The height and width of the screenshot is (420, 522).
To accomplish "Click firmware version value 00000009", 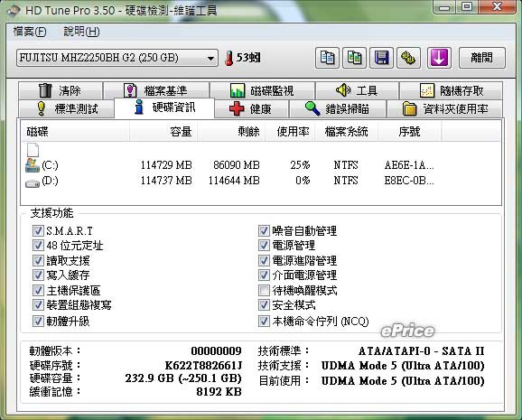I will click(217, 351).
